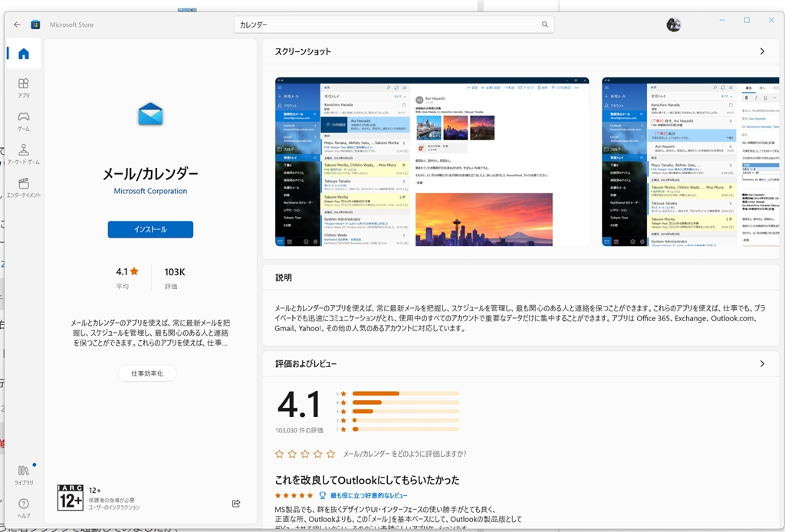Open the second app screenshot thumbnail
This screenshot has width=785, height=532.
coord(691,162)
